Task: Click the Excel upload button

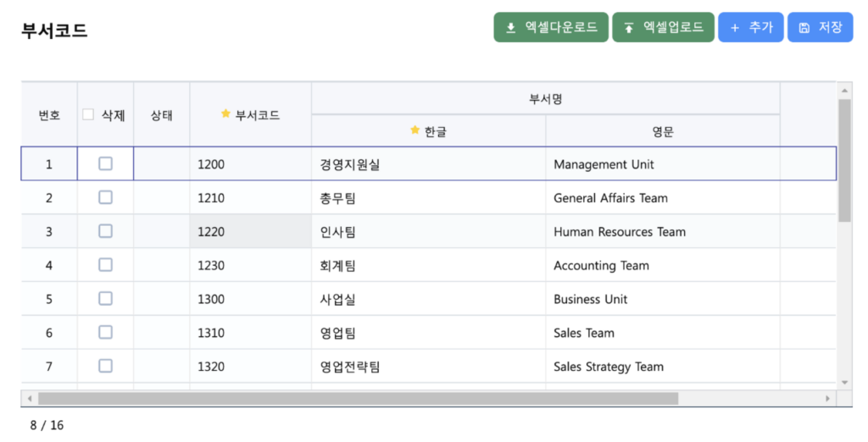Action: point(663,27)
